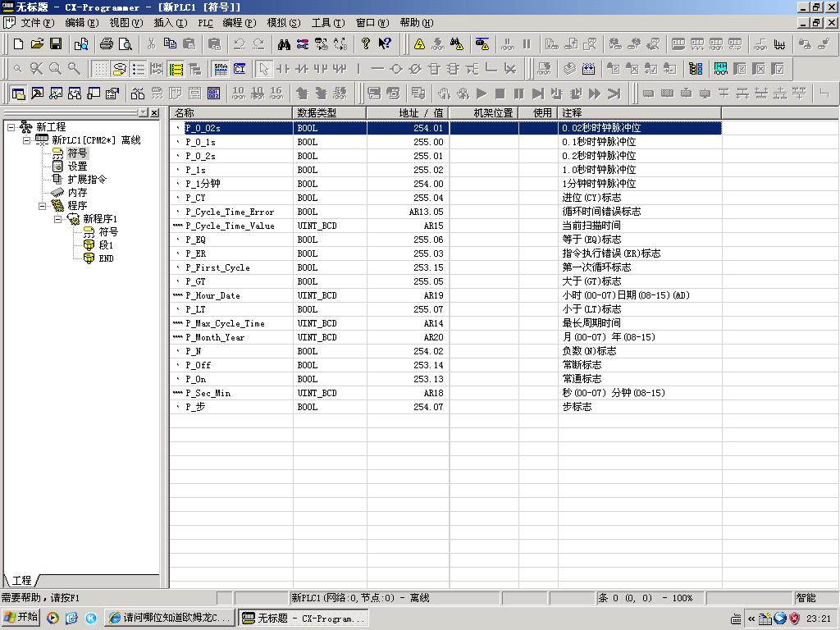Click the context help arrow icon

(384, 44)
